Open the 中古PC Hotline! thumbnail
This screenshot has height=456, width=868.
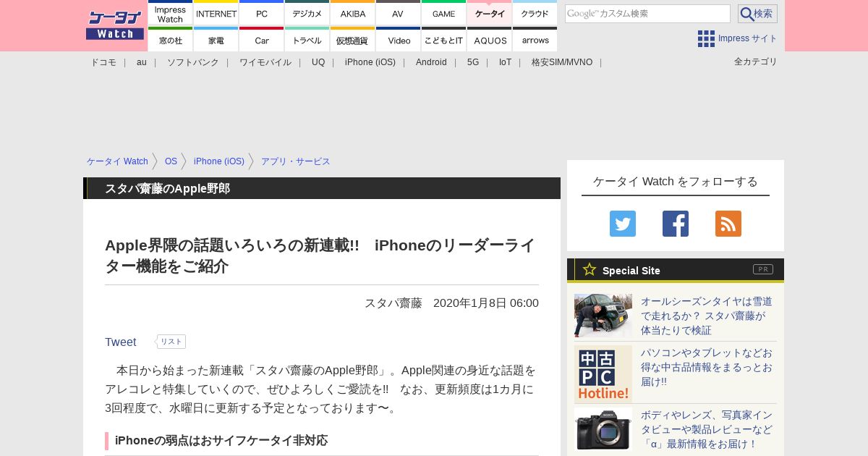point(603,373)
